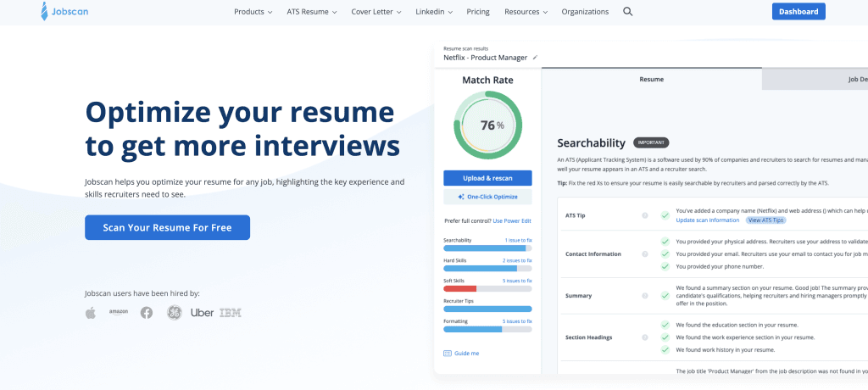Click the pencil edit icon beside Netflix - Product Manager
Screen dimensions: 868x390
[535, 58]
